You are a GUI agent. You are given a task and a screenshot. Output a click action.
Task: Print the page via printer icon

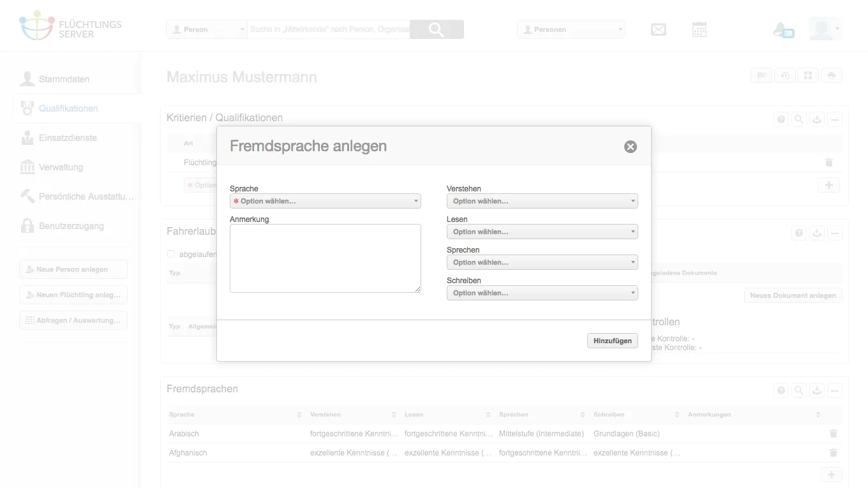click(x=832, y=75)
